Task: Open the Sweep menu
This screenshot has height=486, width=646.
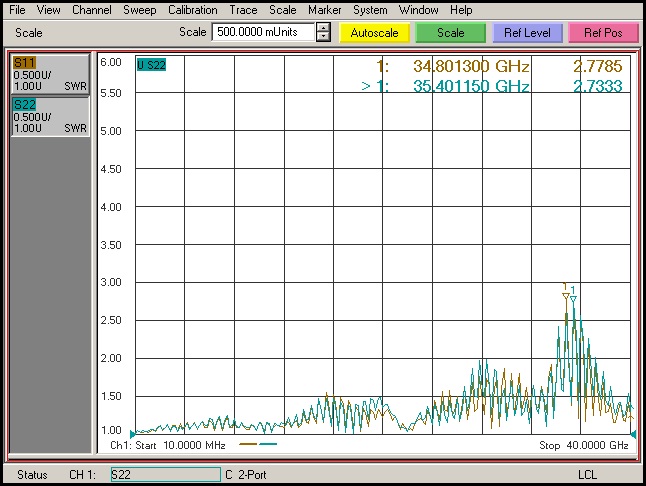Action: tap(140, 10)
